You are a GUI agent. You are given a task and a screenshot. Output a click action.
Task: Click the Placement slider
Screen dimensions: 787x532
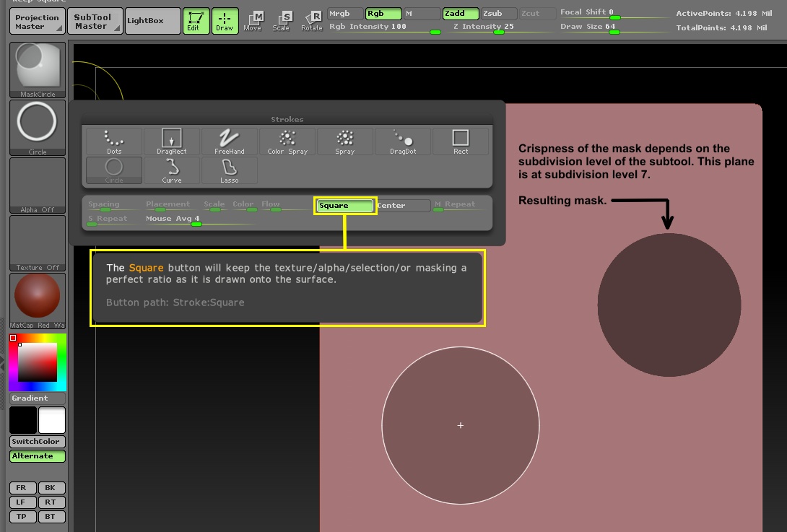[172, 206]
